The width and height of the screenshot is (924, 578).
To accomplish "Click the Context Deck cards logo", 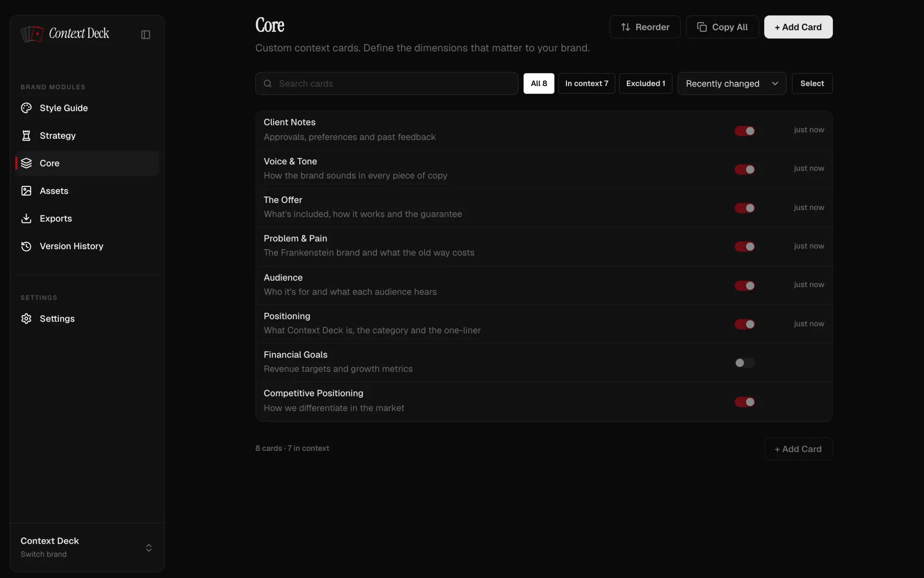I will [x=32, y=34].
